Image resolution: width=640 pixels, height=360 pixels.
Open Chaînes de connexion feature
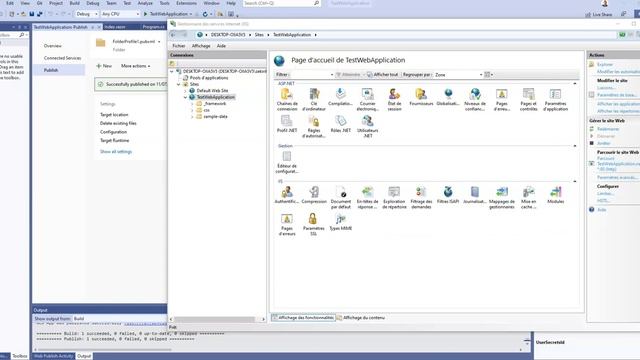(287, 100)
